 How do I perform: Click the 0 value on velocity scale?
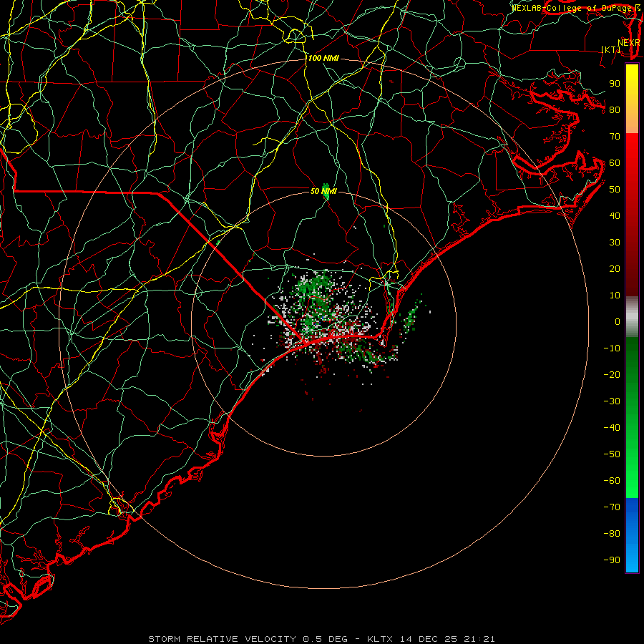[x=618, y=321]
